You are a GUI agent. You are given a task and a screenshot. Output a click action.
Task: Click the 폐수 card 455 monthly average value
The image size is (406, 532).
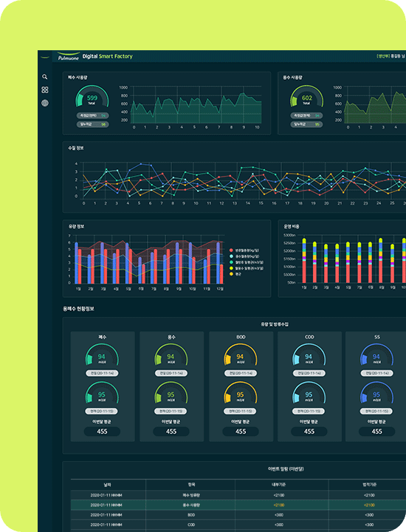click(x=102, y=432)
